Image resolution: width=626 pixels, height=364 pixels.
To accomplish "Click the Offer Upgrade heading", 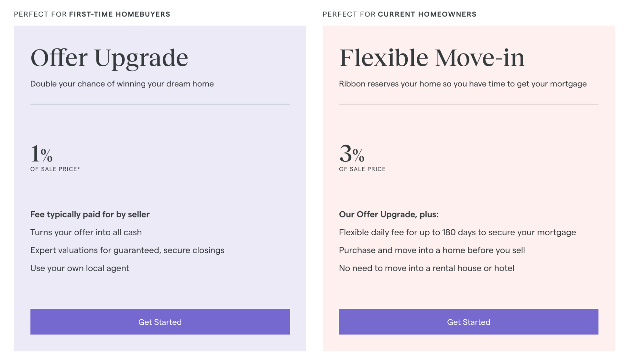I will coord(109,58).
